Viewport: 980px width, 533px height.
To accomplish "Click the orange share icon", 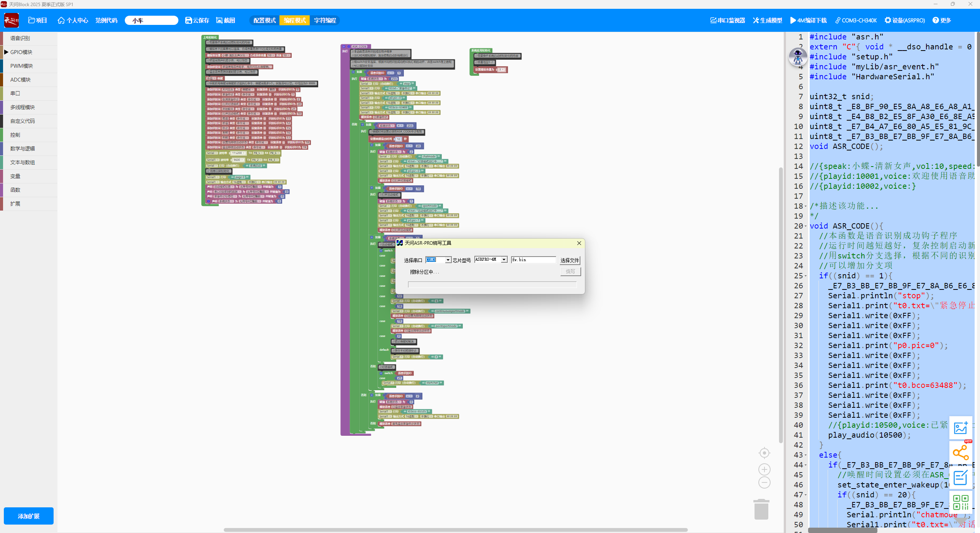I will click(x=960, y=453).
